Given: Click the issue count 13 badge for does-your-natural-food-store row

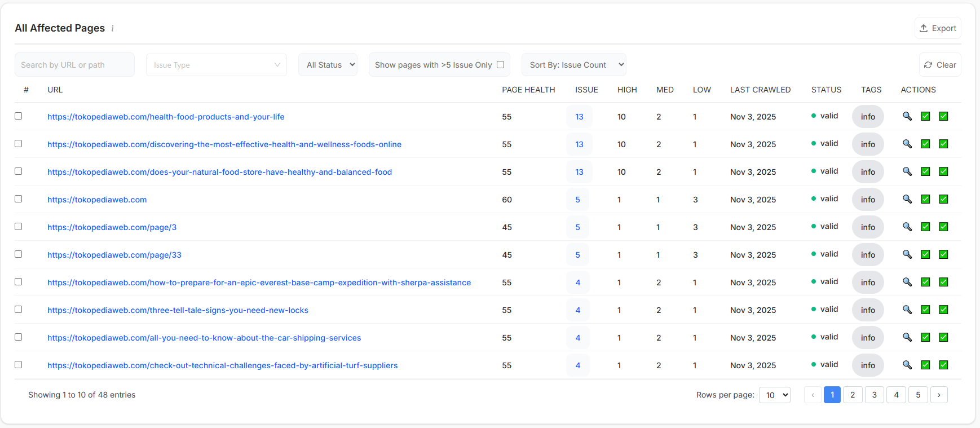Looking at the screenshot, I should [579, 172].
